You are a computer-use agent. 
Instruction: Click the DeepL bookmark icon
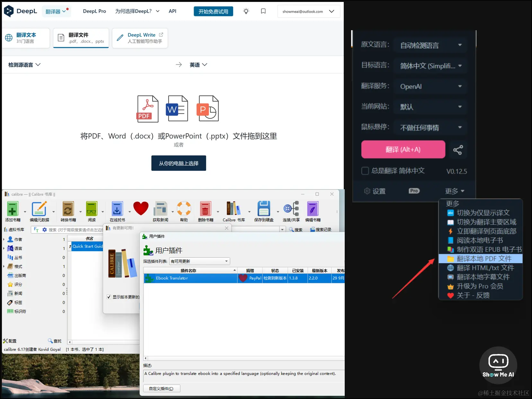(x=263, y=11)
